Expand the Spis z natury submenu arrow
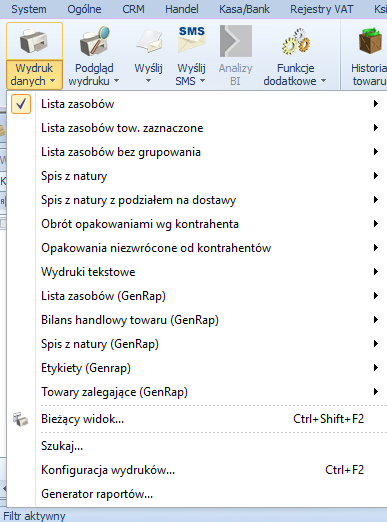The image size is (387, 522). (x=376, y=176)
